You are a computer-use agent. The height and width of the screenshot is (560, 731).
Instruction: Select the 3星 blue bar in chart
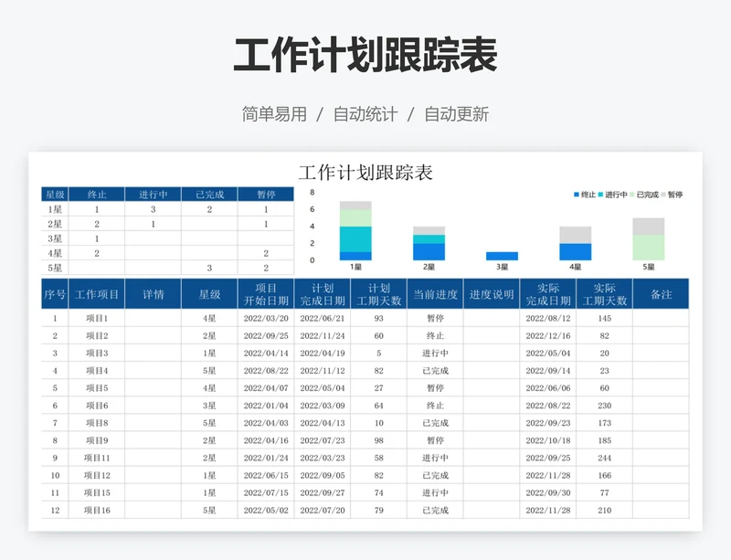point(502,256)
